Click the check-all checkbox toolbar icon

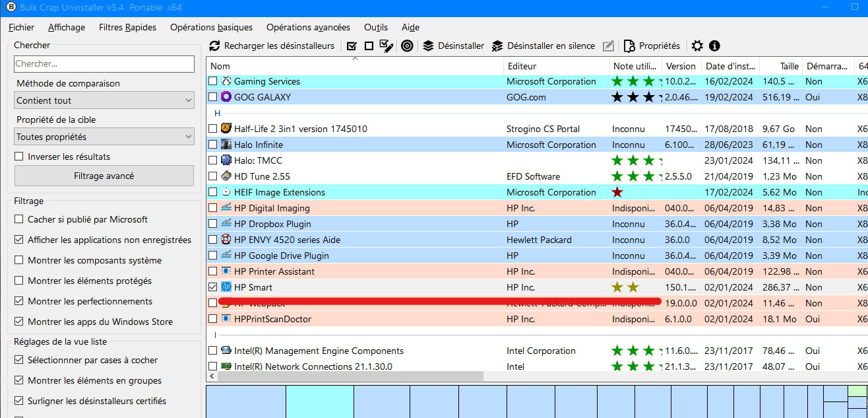tap(352, 46)
